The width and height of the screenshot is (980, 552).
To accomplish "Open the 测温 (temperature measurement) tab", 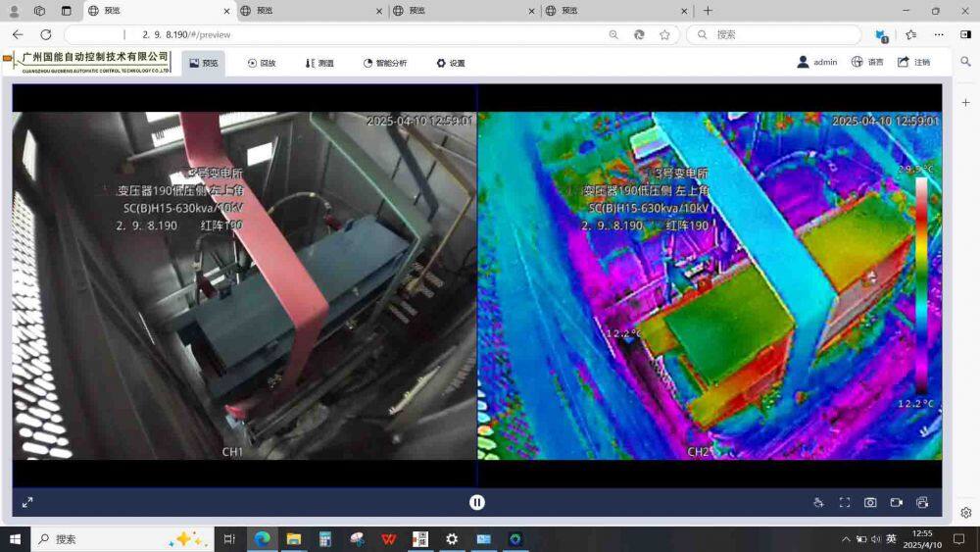I will point(319,63).
